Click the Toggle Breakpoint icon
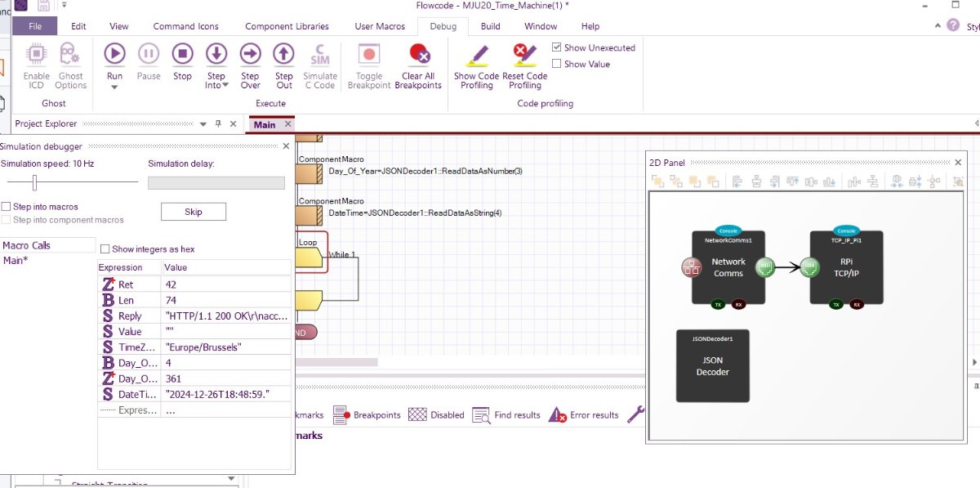This screenshot has width=980, height=488. point(369,54)
